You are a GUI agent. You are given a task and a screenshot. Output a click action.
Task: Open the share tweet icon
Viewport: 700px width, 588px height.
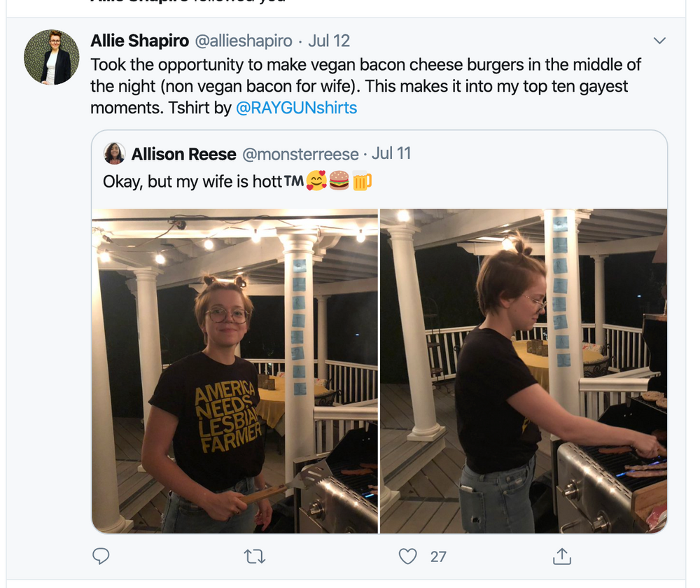click(x=562, y=556)
